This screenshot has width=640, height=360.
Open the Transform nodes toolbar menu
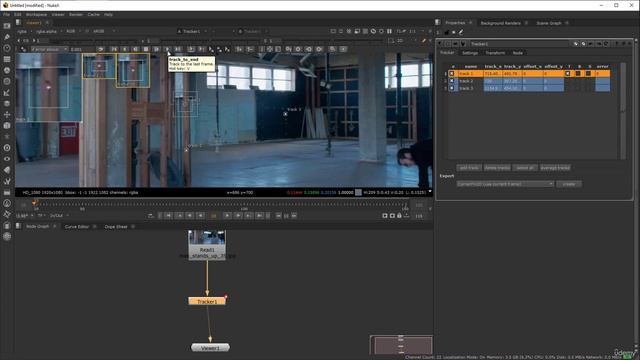tap(7, 115)
